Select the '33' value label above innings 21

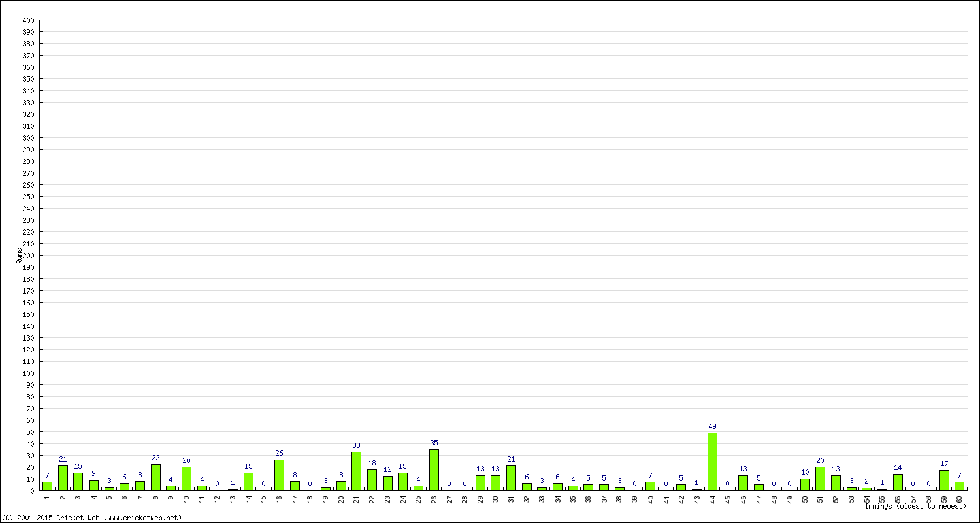(x=356, y=445)
